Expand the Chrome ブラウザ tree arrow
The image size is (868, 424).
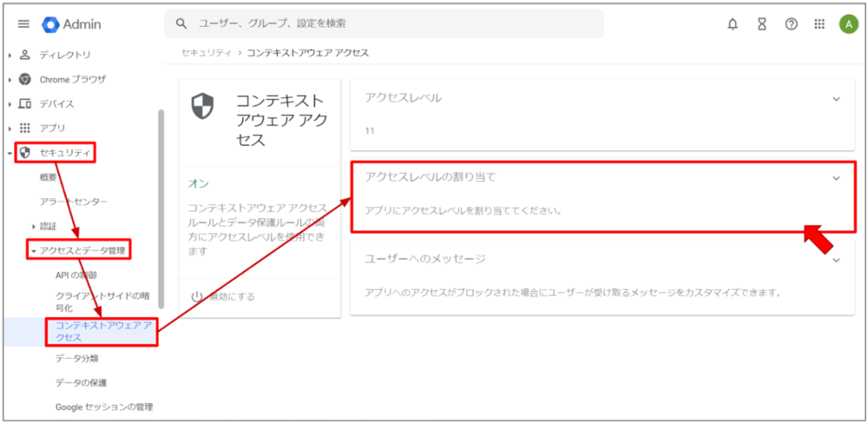10,79
